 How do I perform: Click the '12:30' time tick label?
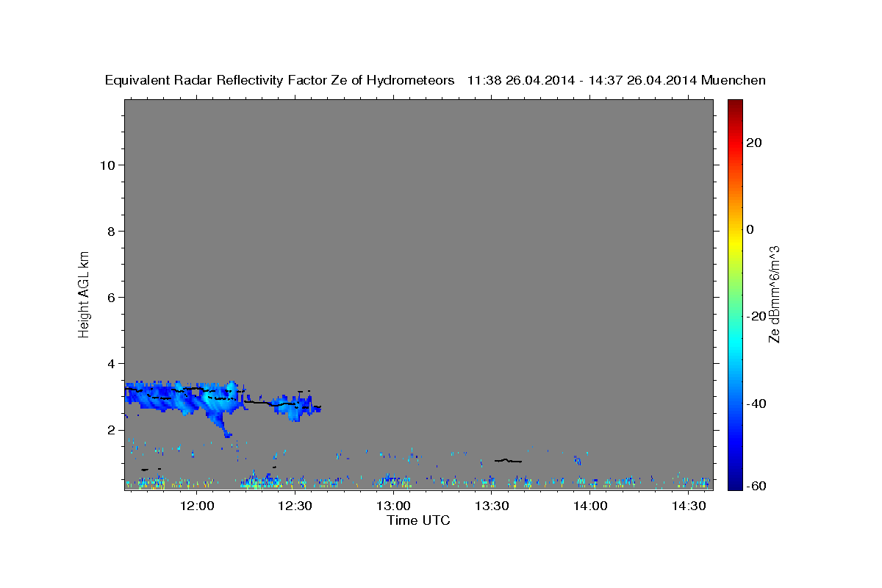[295, 506]
